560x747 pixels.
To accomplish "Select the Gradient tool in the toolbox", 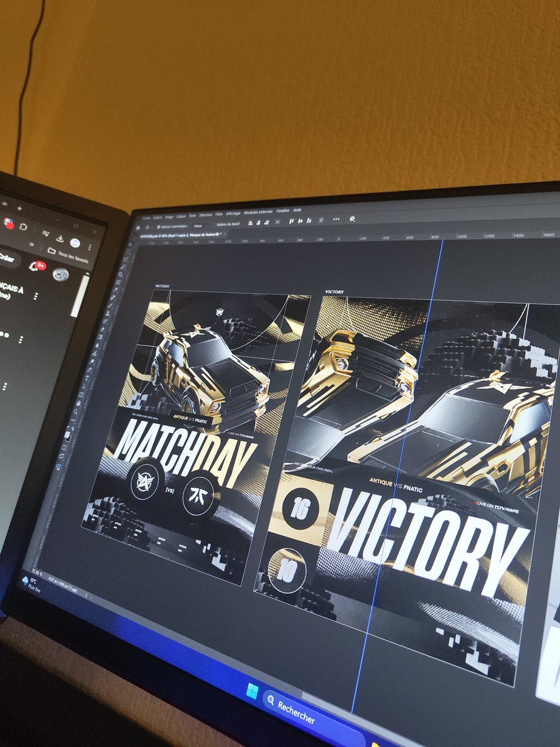I will point(100,337).
